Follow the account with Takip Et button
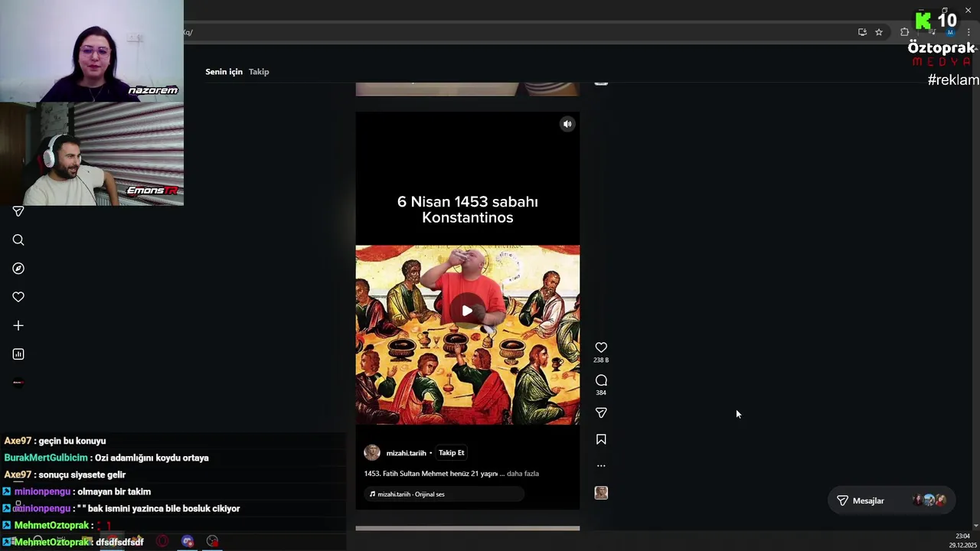980x551 pixels. pyautogui.click(x=451, y=453)
